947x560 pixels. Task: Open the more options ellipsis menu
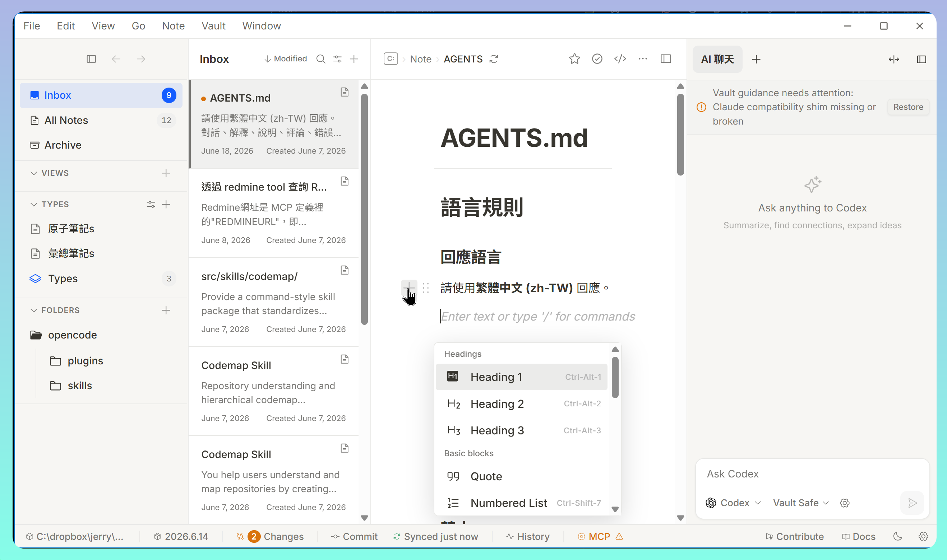click(643, 59)
